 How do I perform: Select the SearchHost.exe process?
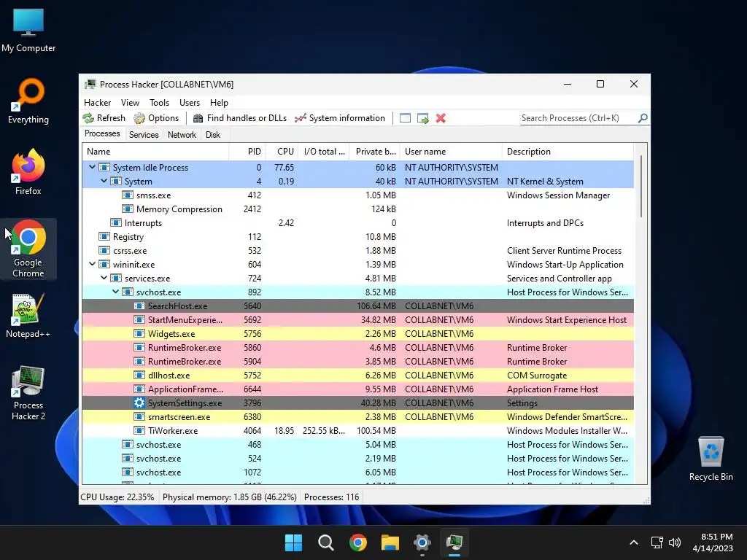357,306
